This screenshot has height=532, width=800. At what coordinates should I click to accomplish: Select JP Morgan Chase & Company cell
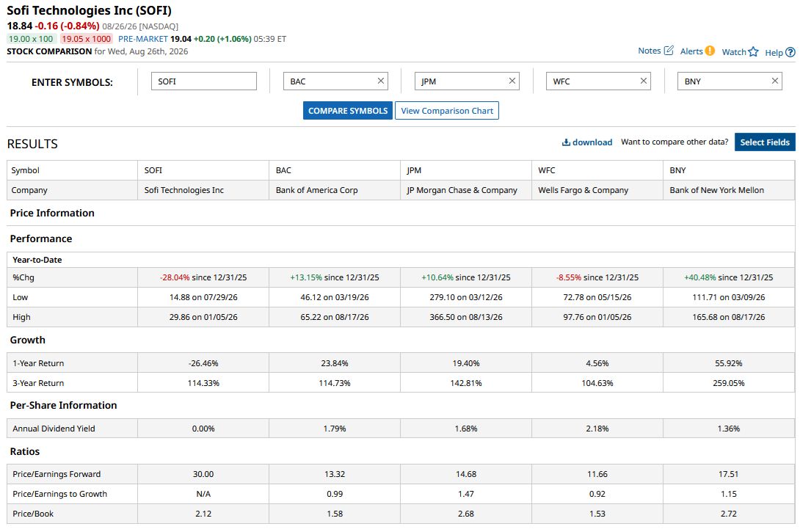(x=466, y=190)
